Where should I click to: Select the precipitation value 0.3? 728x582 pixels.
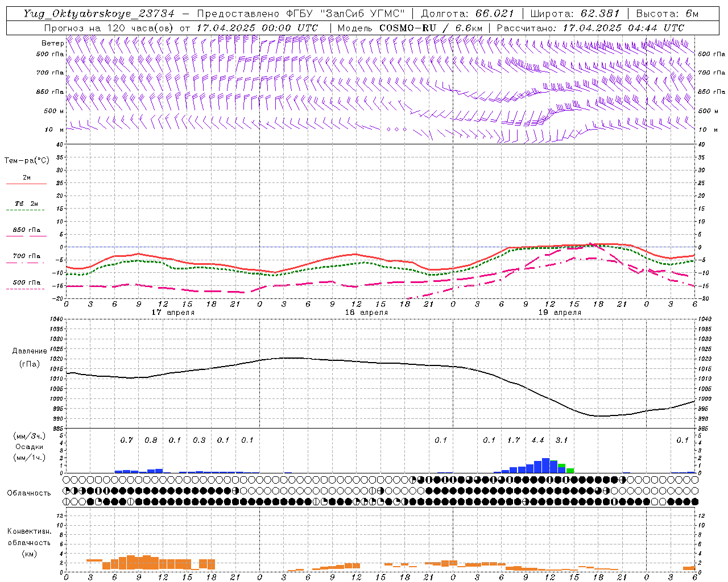click(x=199, y=440)
